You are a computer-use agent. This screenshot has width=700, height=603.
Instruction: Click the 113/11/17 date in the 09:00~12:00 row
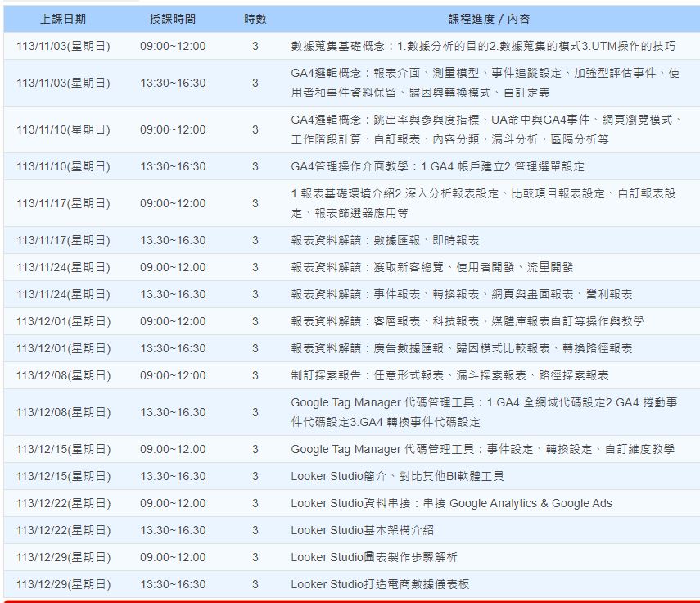coord(63,203)
